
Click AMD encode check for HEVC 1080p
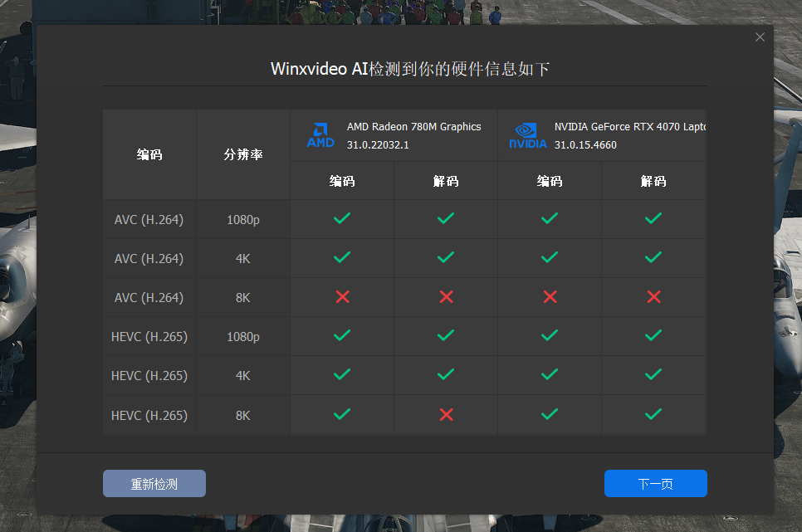342,335
